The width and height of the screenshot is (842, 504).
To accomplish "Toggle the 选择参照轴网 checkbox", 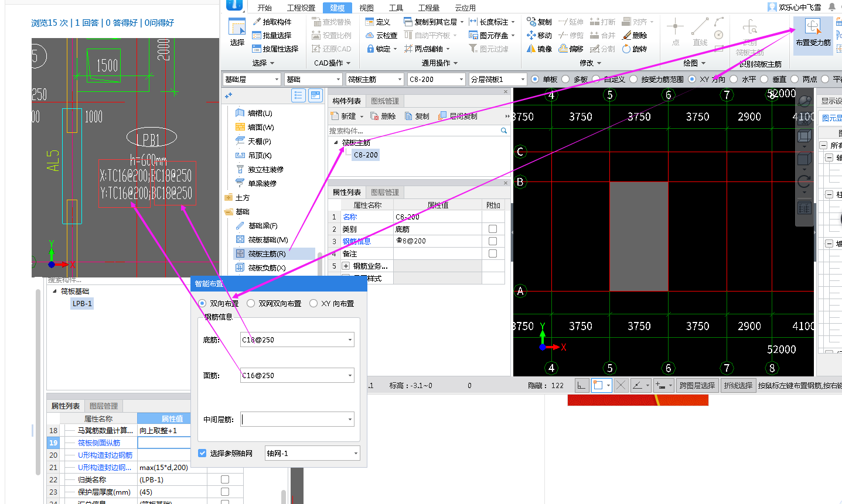I will pyautogui.click(x=202, y=453).
